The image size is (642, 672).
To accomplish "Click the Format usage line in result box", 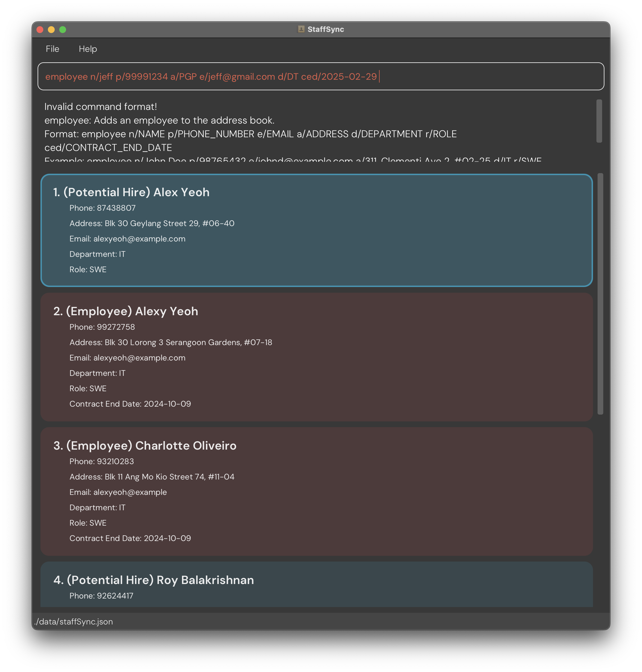I will pos(250,134).
